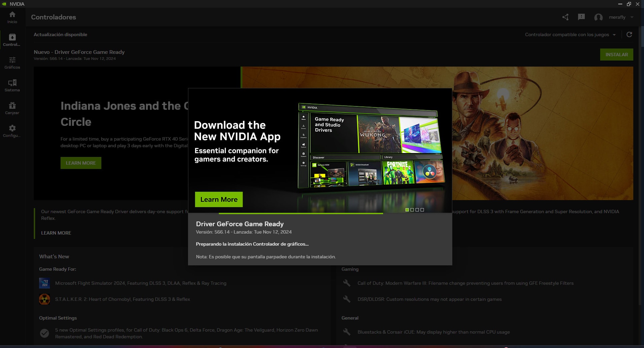
Task: Click the merafly username label
Action: [x=617, y=17]
